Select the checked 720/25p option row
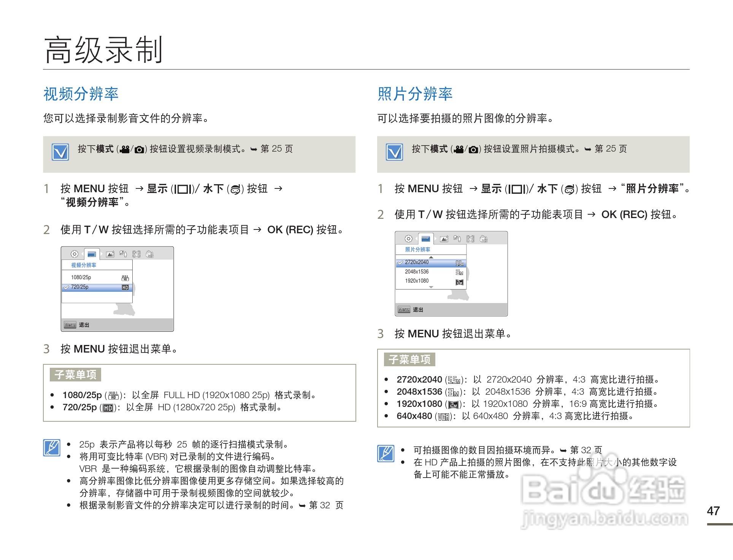 [x=97, y=287]
